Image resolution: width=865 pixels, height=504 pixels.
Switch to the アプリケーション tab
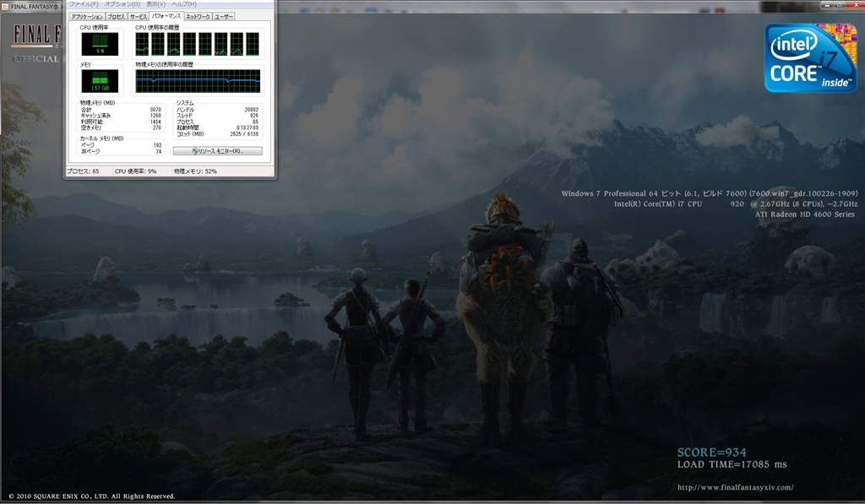[x=87, y=17]
